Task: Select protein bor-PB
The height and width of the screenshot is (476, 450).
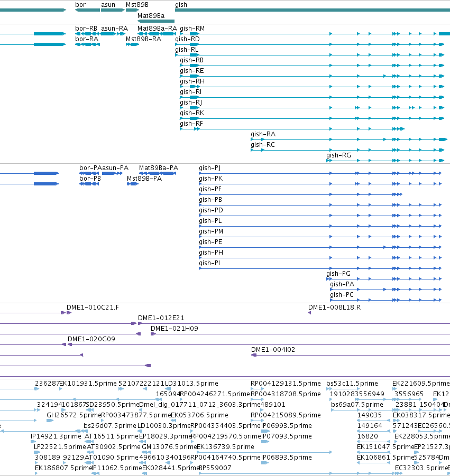Action: coord(90,179)
